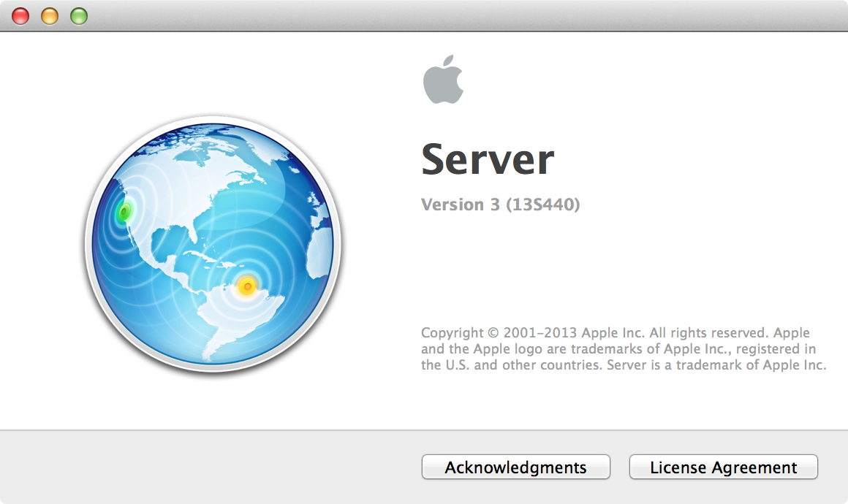Click the large "Server" title text

pos(488,159)
